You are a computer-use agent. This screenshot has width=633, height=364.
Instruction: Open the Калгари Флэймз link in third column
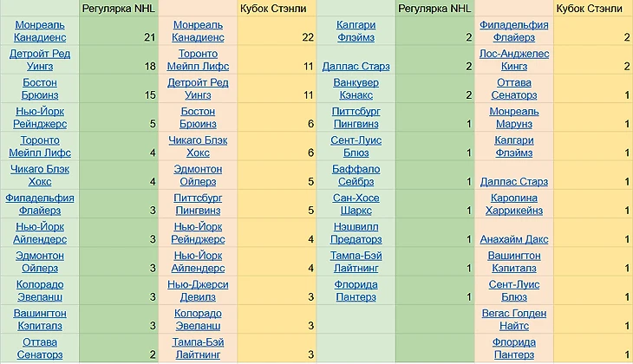pos(356,31)
